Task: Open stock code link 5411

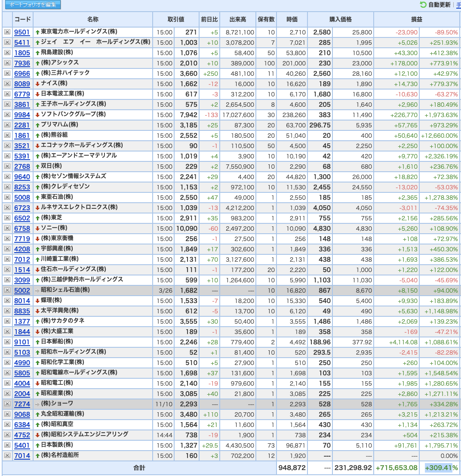Action: tap(22, 43)
